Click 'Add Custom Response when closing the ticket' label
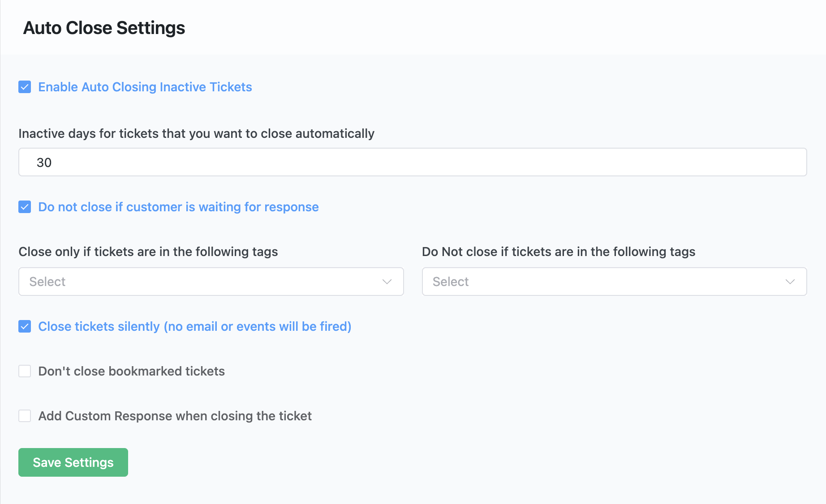The width and height of the screenshot is (826, 504). [175, 416]
